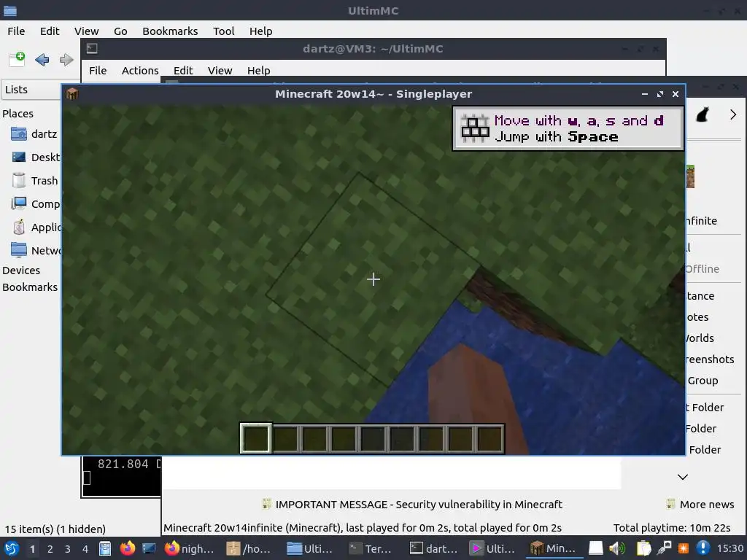Image resolution: width=747 pixels, height=560 pixels.
Task: Click the volume speaker tray icon
Action: [x=616, y=548]
